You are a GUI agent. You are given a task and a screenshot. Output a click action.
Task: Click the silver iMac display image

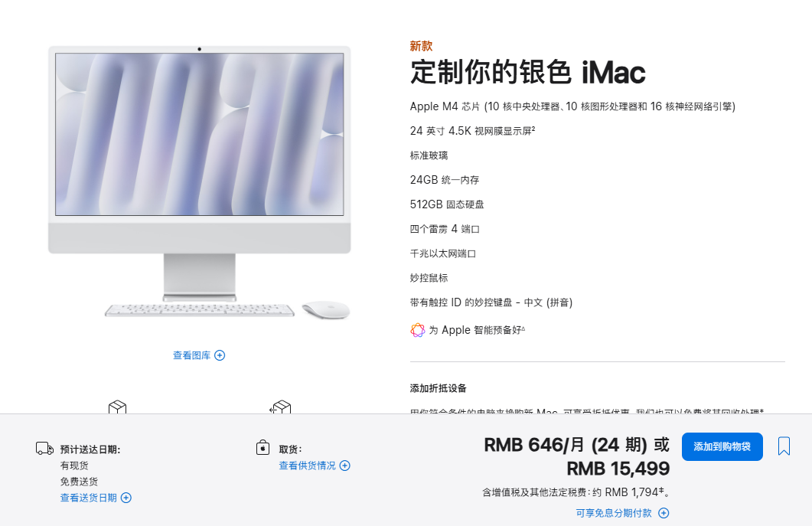coord(200,173)
